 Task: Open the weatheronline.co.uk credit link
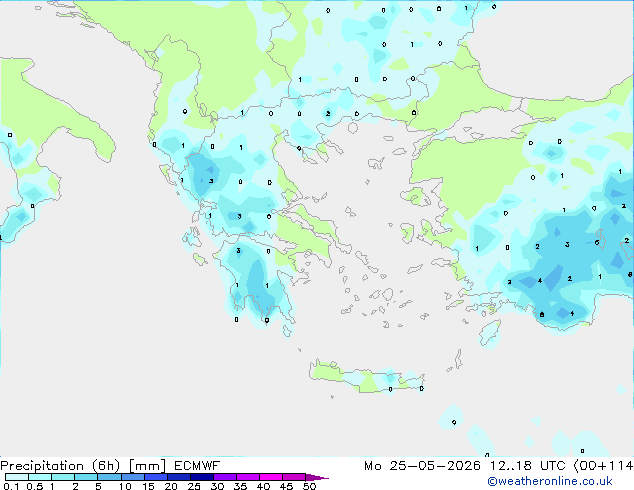click(550, 481)
